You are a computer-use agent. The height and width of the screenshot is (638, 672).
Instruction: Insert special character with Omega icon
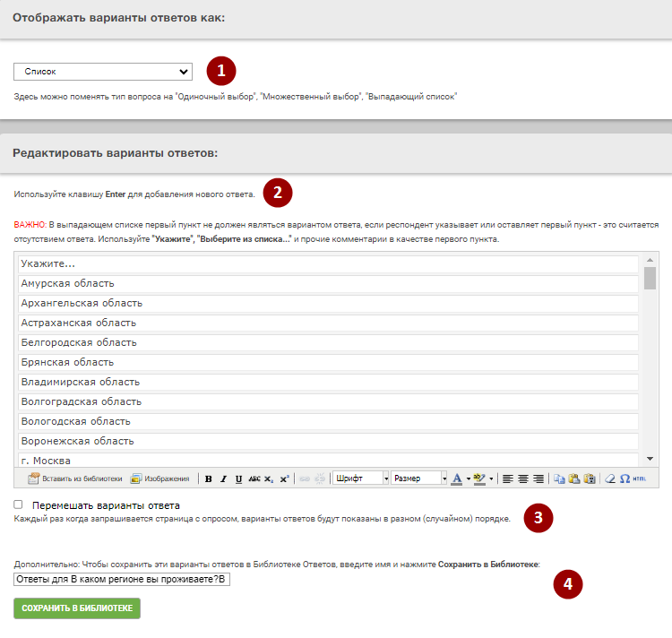pos(624,478)
